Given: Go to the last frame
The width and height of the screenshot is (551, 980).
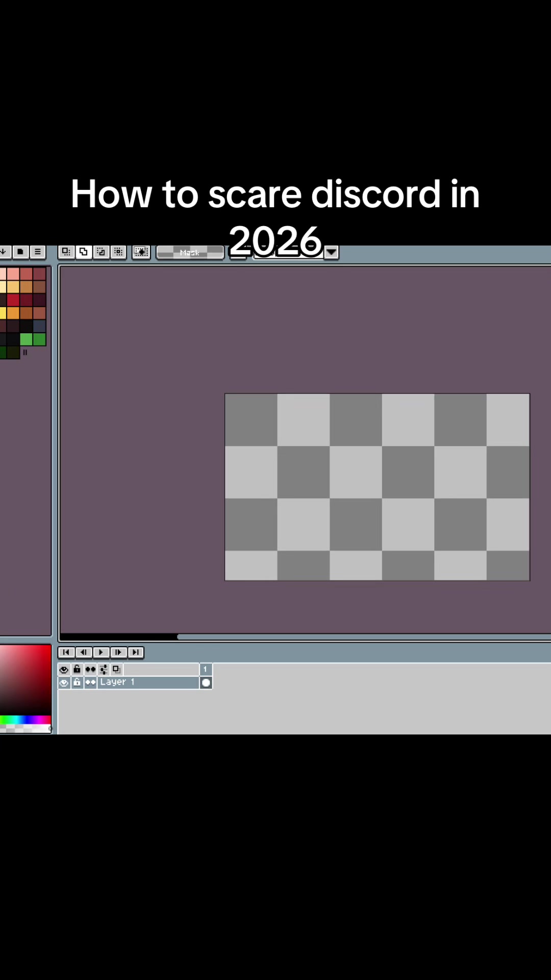Looking at the screenshot, I should click(x=136, y=652).
